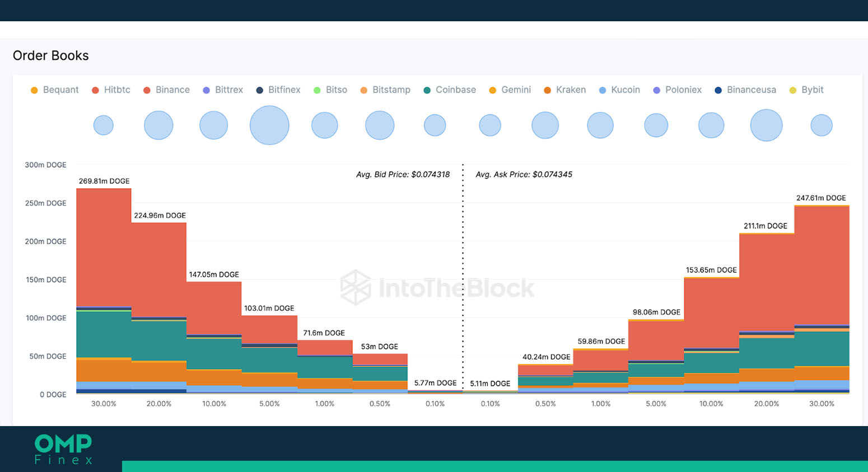868x472 pixels.
Task: Click the red Binance segment of 269.81m bar
Action: pos(104,247)
